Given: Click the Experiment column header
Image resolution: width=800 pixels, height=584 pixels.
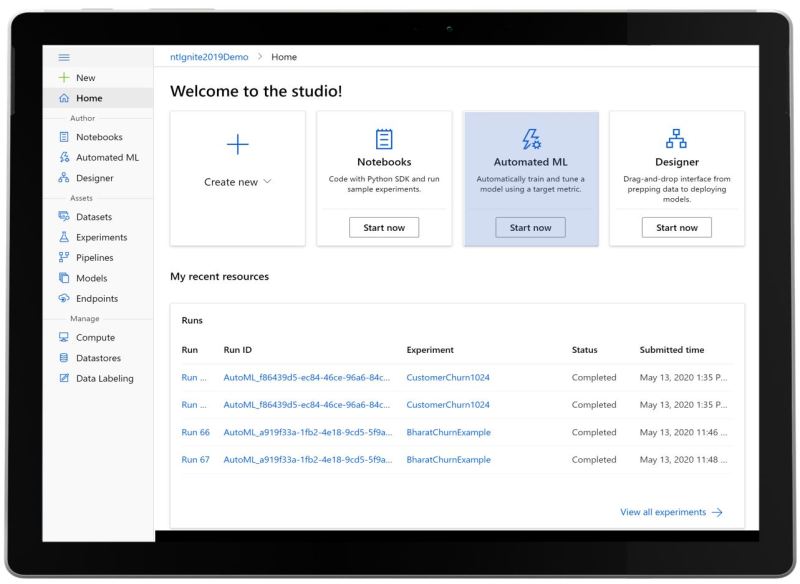Looking at the screenshot, I should (430, 350).
